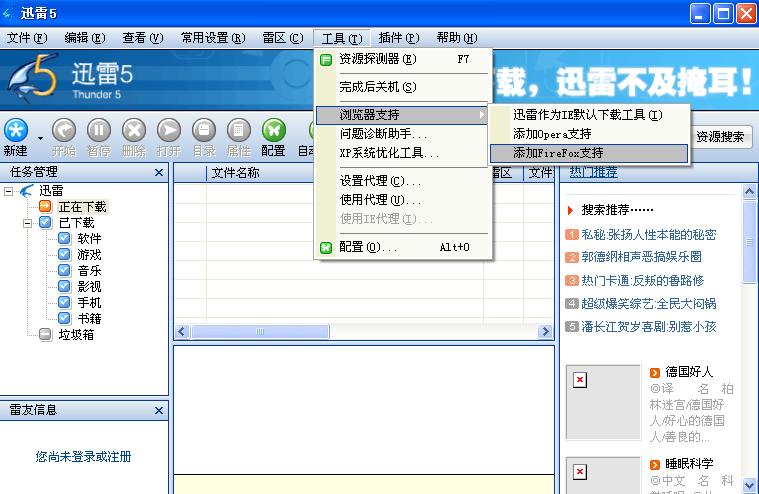Image resolution: width=759 pixels, height=494 pixels.
Task: Select the 影视 category tree item
Action: (90, 286)
